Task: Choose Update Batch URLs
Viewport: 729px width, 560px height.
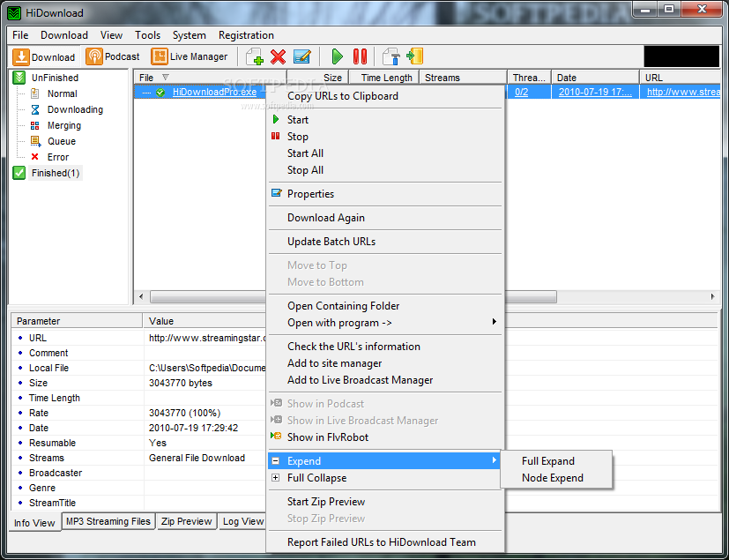Action: 385,242
